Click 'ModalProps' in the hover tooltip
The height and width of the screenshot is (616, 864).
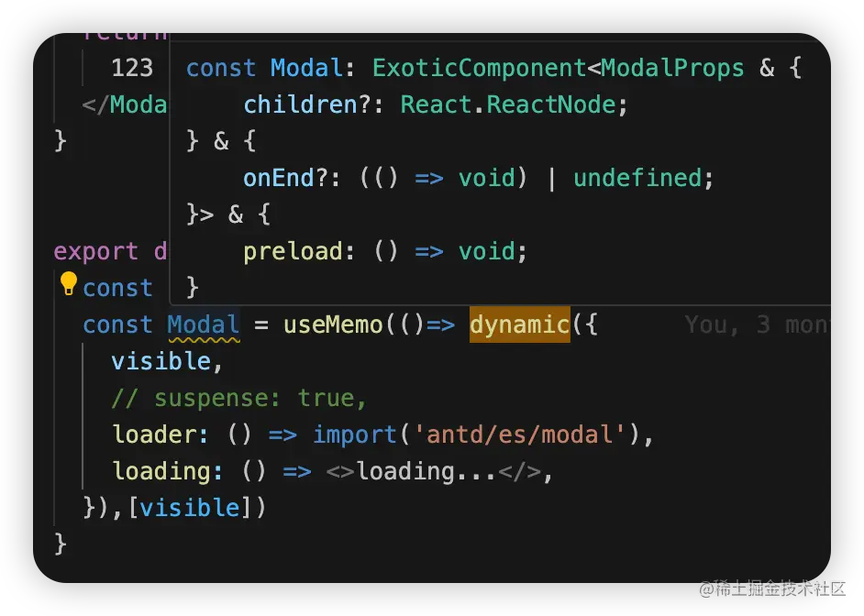coord(672,68)
